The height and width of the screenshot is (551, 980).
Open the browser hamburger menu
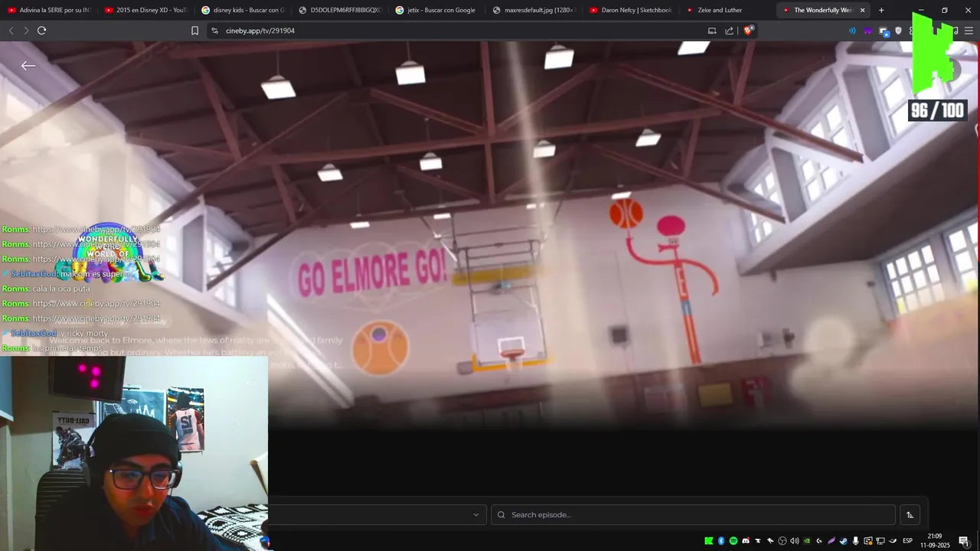pyautogui.click(x=969, y=31)
